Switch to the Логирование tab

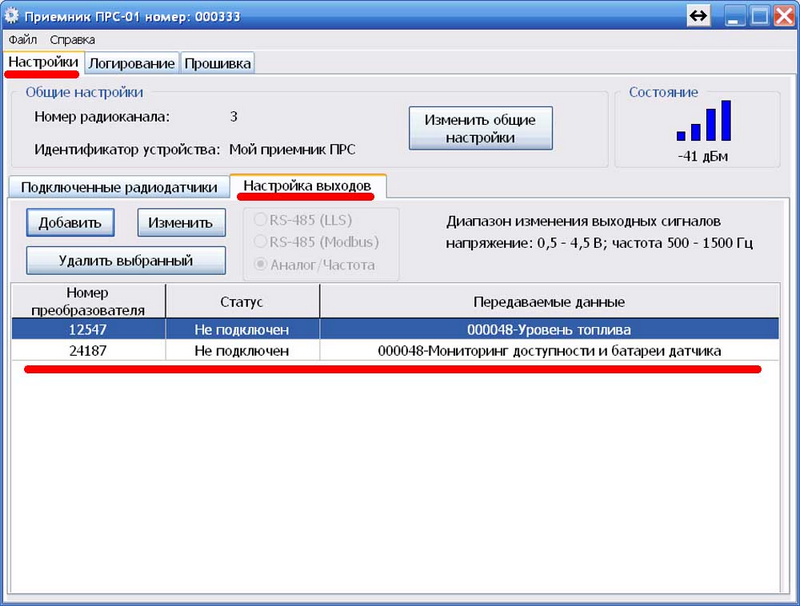point(132,63)
